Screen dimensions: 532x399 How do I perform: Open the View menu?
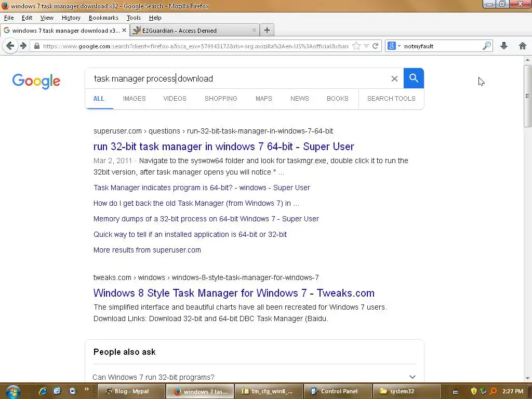(x=46, y=18)
